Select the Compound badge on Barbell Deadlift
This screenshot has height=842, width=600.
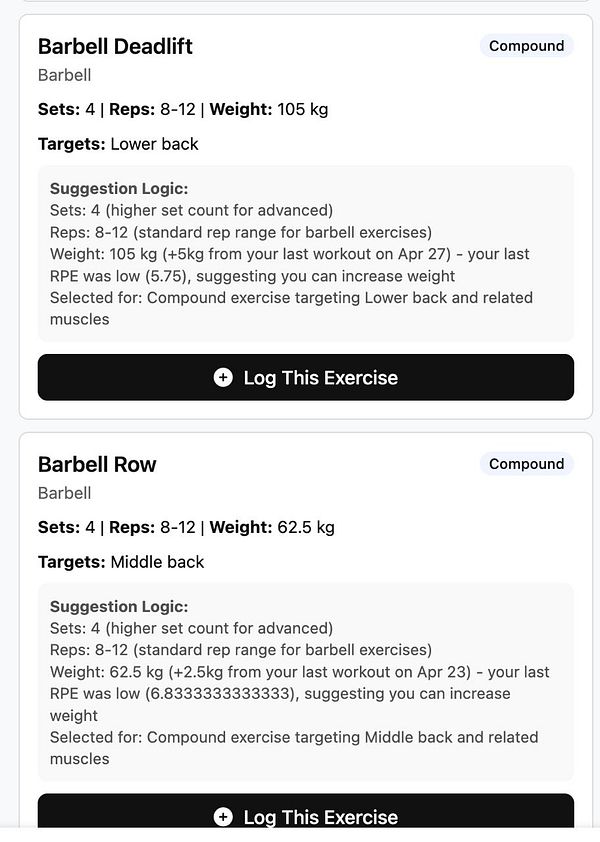526,45
